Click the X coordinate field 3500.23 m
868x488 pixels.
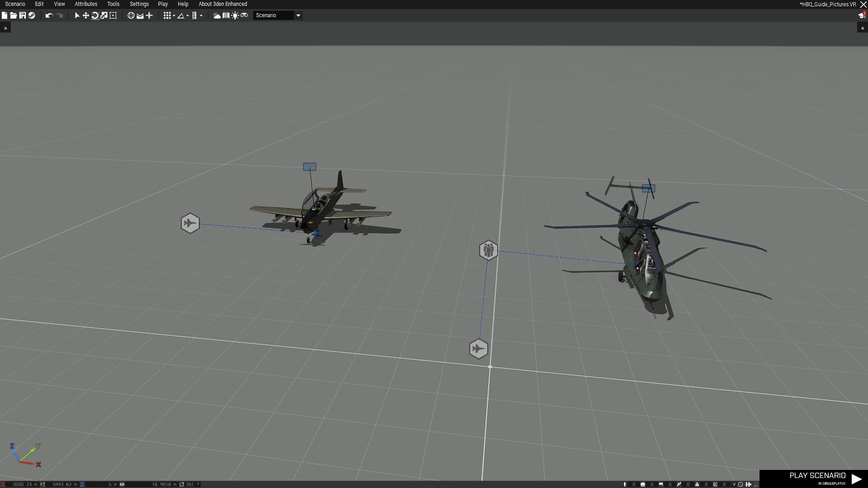pyautogui.click(x=23, y=484)
